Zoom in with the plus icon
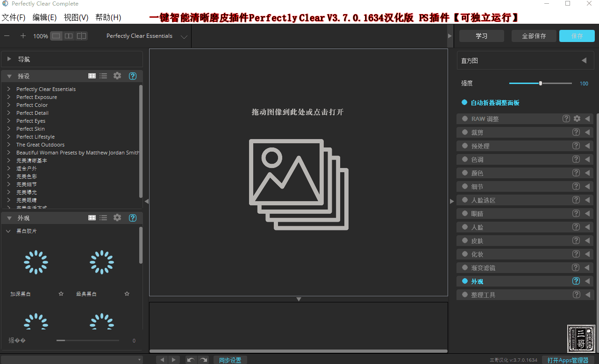 click(x=23, y=36)
